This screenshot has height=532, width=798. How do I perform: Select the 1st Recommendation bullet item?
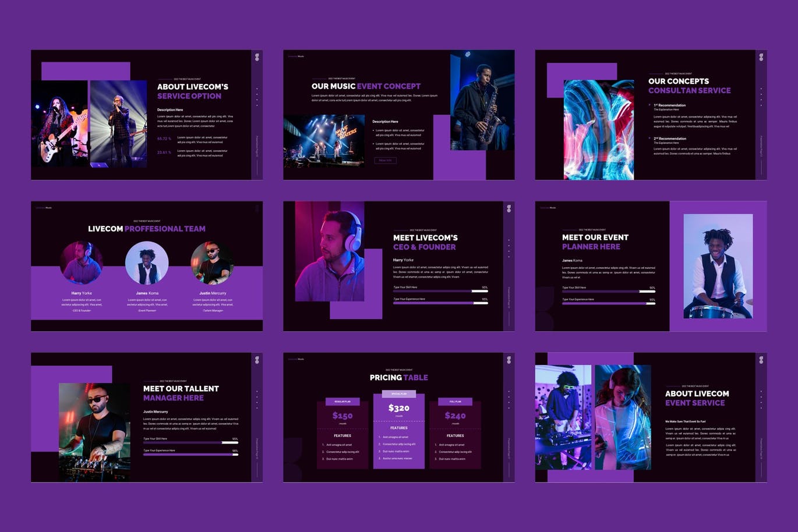coord(669,105)
